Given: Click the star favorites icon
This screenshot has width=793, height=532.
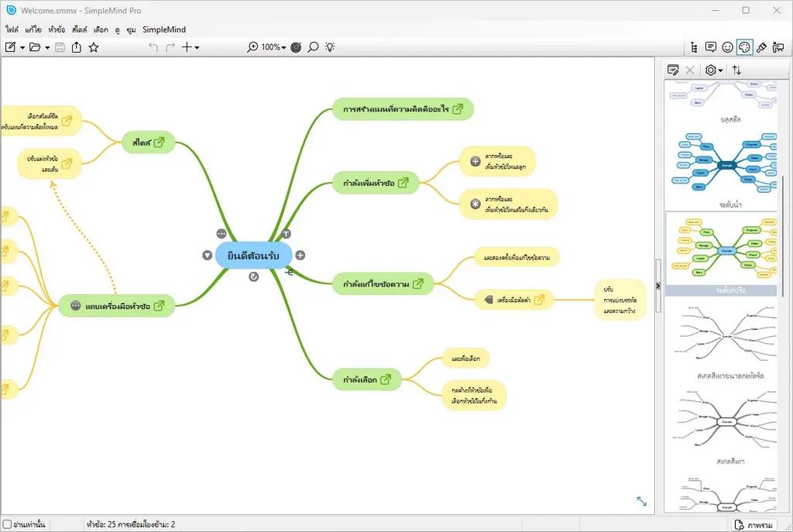Looking at the screenshot, I should [x=94, y=47].
